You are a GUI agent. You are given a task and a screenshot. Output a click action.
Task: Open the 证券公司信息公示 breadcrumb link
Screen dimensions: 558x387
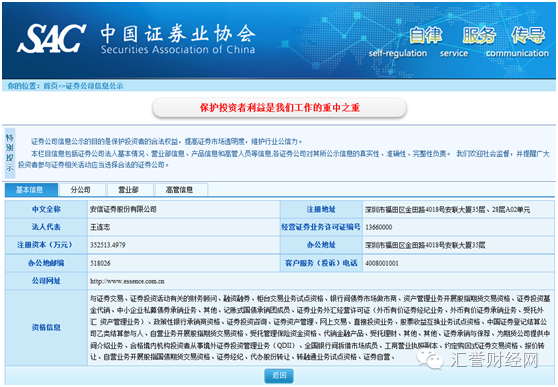(94, 86)
